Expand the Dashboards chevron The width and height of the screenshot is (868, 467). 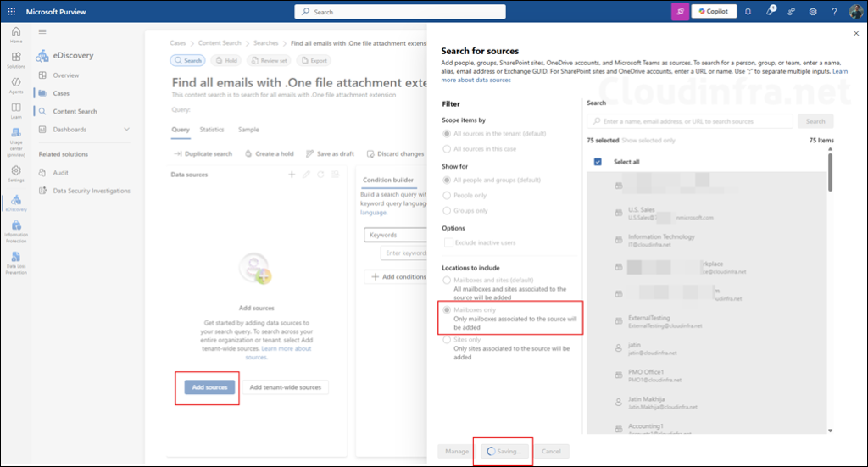tap(126, 130)
